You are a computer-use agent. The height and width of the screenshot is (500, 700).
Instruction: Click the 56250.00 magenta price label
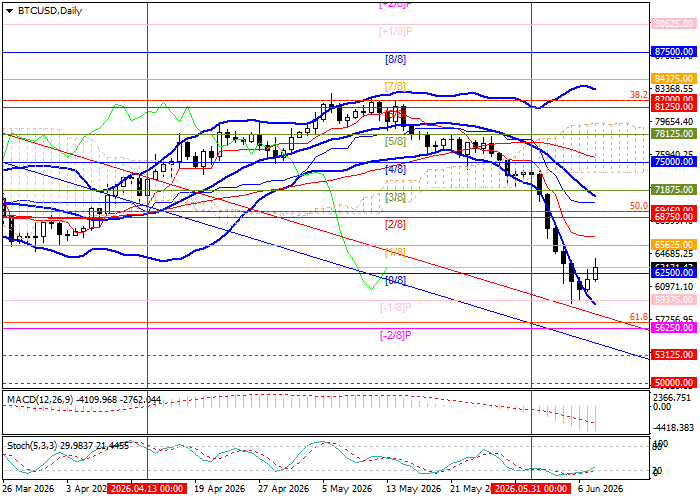pyautogui.click(x=674, y=328)
